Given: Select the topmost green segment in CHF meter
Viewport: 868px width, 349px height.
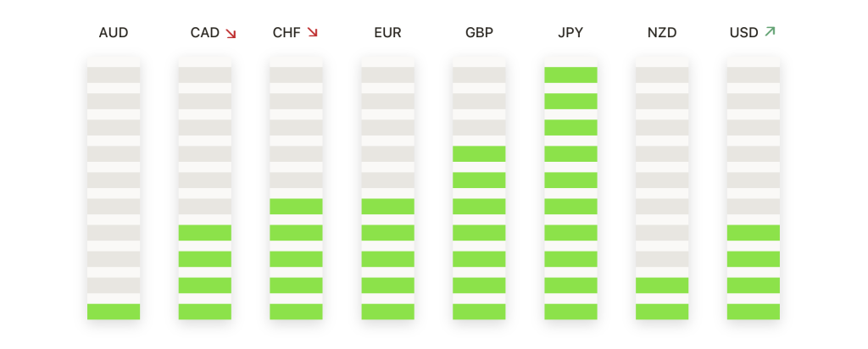Looking at the screenshot, I should pyautogui.click(x=296, y=207).
